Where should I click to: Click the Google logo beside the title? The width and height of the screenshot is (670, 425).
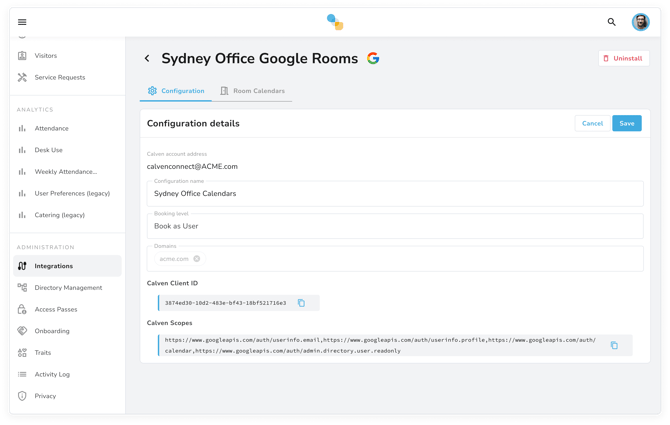(x=373, y=58)
